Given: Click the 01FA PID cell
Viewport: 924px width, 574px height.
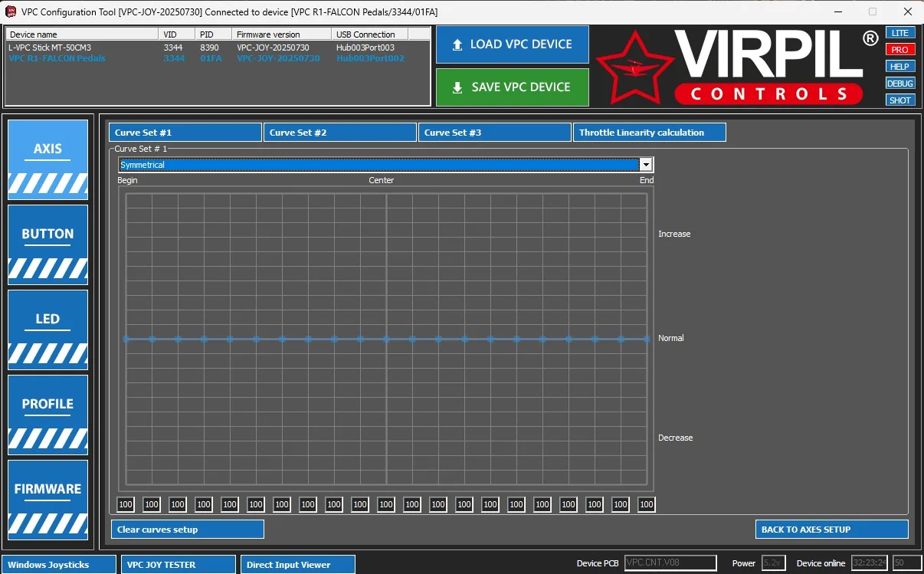Looking at the screenshot, I should pos(211,58).
